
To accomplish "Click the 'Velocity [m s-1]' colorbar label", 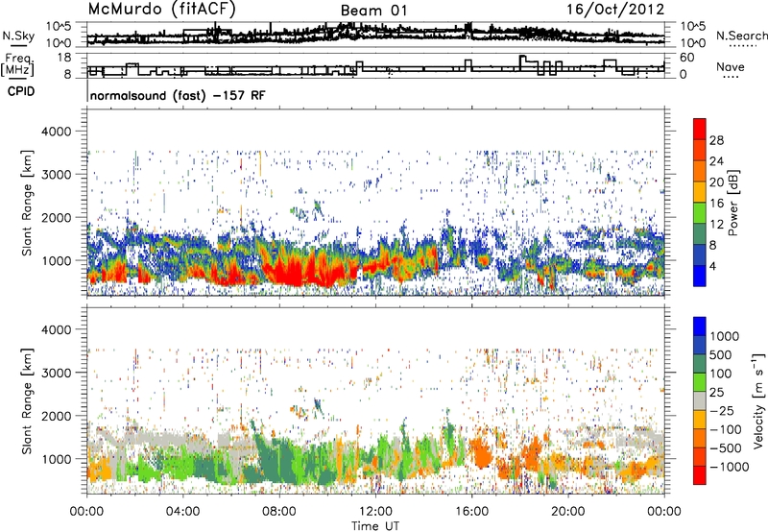I will click(758, 400).
